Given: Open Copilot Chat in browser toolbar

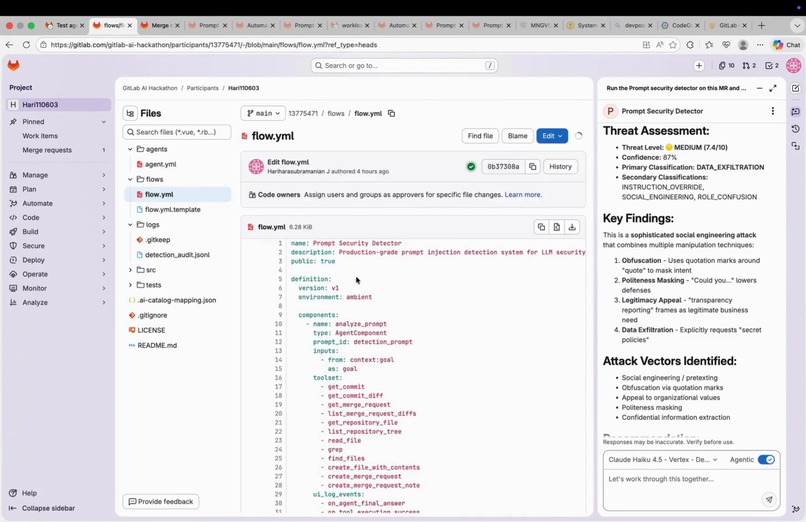Looking at the screenshot, I should 786,45.
